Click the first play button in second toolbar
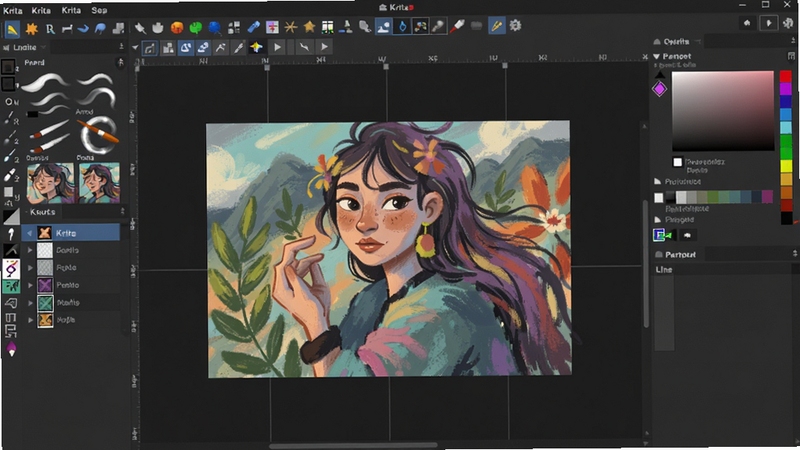 pyautogui.click(x=277, y=47)
